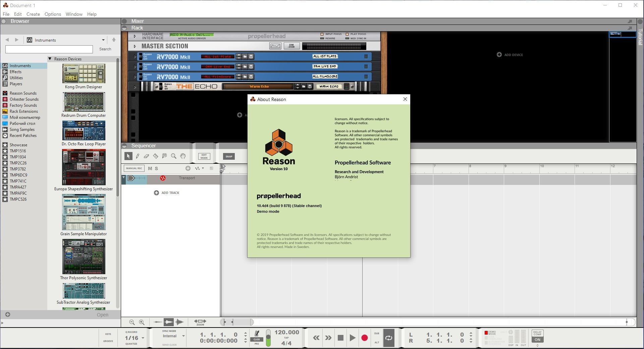
Task: Select the Eraser tool
Action: pos(146,156)
